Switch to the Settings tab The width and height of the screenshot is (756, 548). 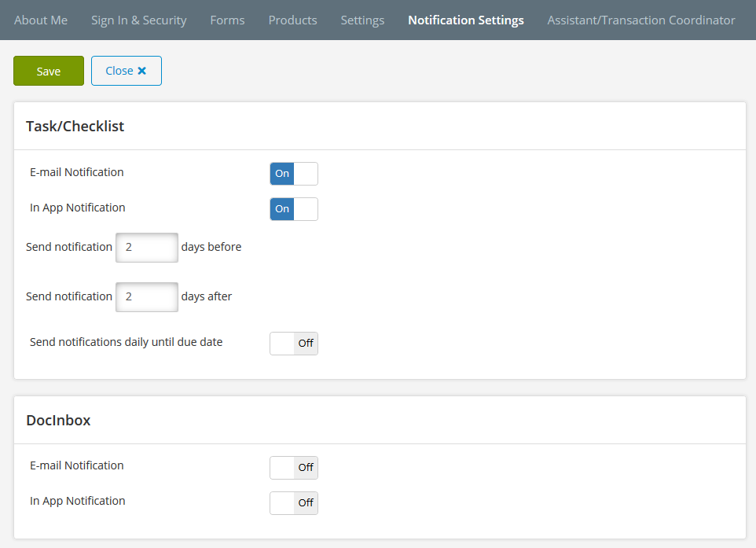tap(362, 20)
